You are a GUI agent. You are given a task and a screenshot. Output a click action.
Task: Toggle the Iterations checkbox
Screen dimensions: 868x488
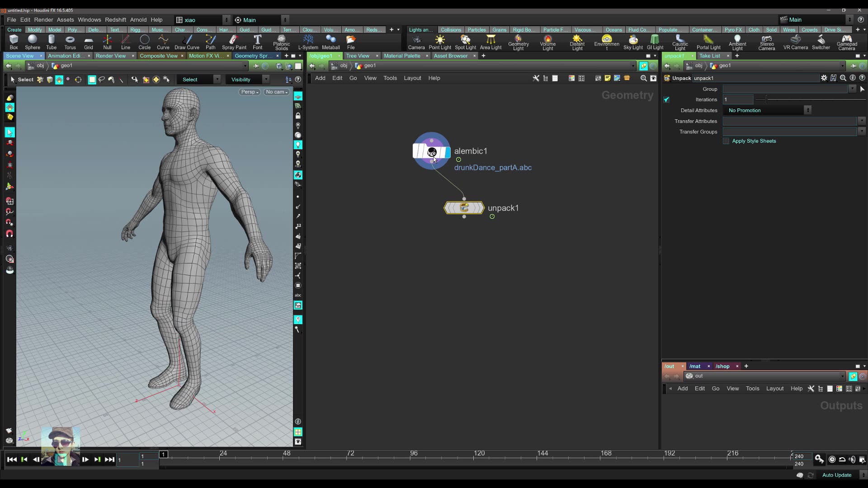666,100
